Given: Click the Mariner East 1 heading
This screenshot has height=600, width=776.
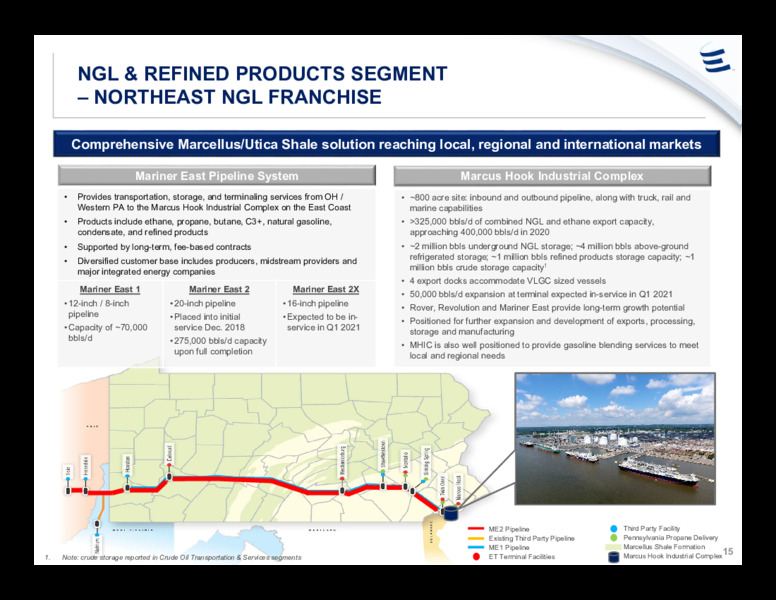Looking at the screenshot, I should click(x=110, y=289).
